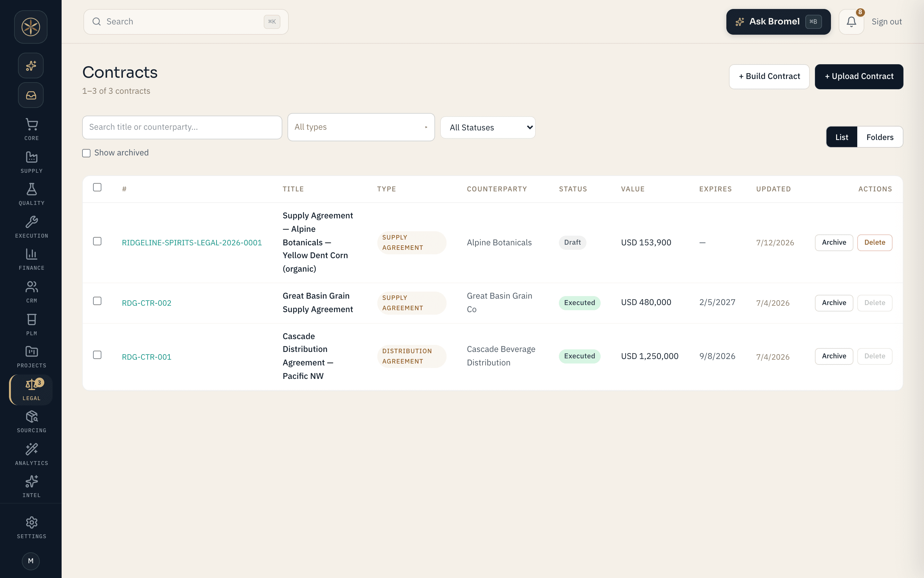The image size is (924, 578).
Task: Go to the Projects module
Action: (x=31, y=357)
